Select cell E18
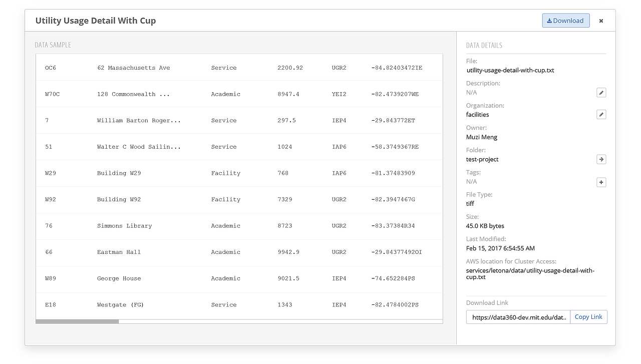 (x=51, y=305)
